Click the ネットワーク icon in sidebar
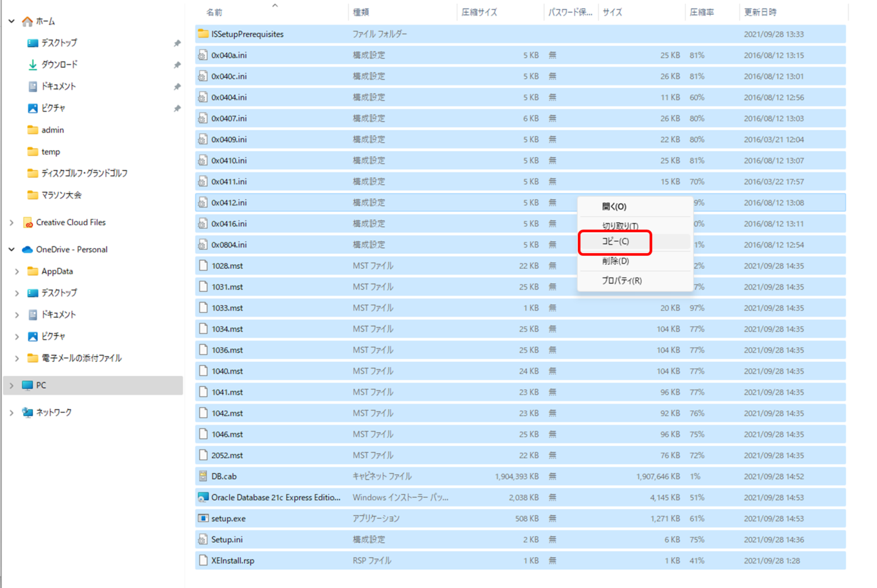The image size is (877, 588). click(x=27, y=412)
